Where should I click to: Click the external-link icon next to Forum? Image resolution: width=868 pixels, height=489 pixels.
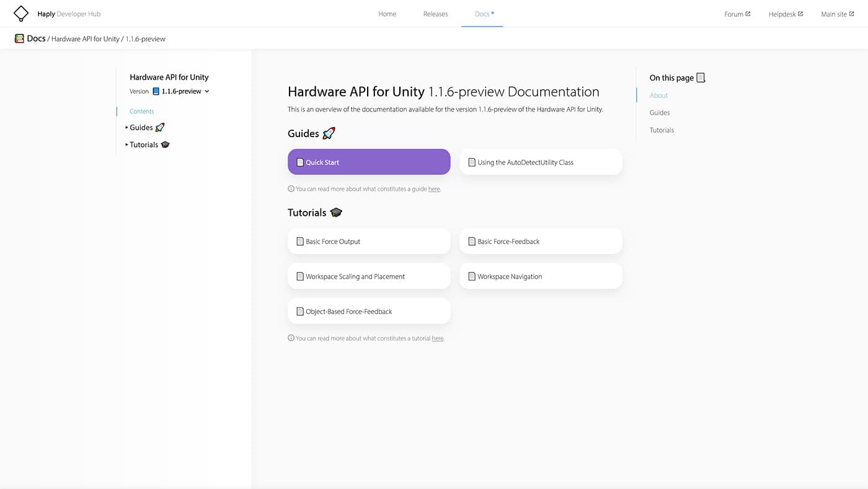pos(749,13)
